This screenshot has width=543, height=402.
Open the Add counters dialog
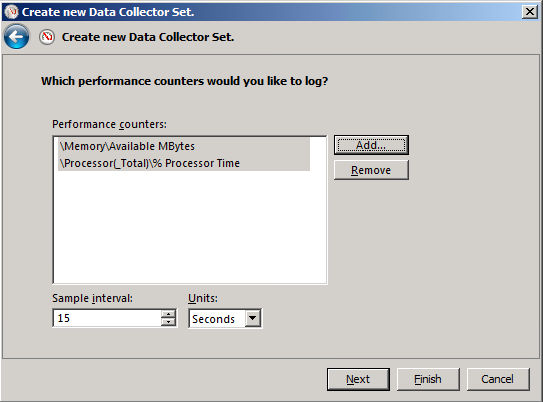pyautogui.click(x=371, y=145)
